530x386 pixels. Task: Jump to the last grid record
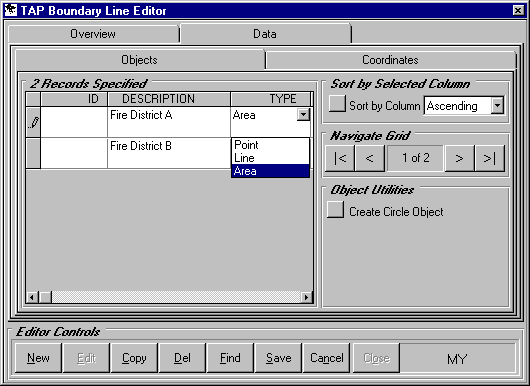[489, 158]
